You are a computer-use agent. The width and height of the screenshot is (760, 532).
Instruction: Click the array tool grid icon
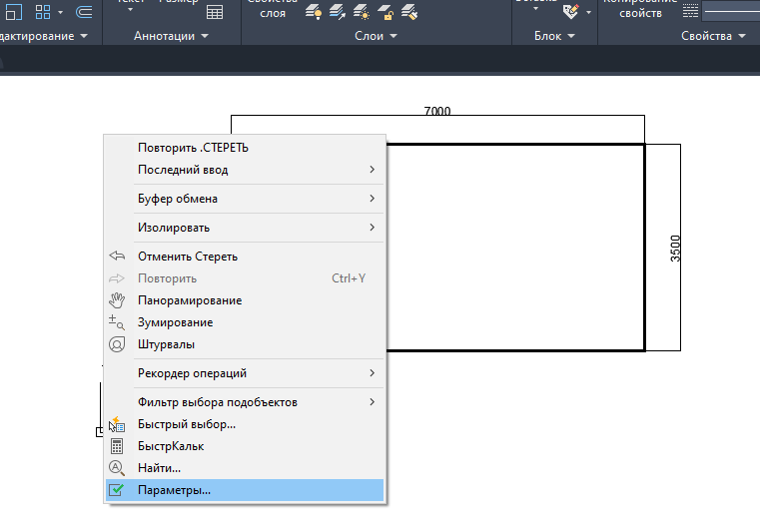43,12
